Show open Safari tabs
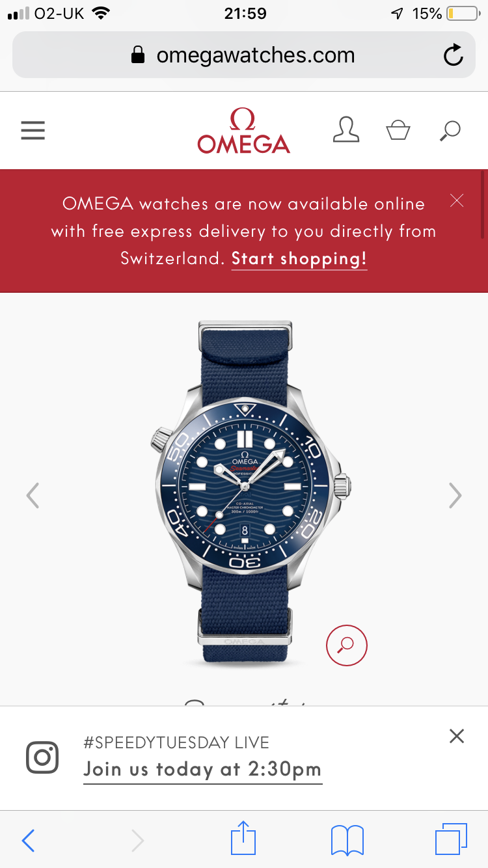Image resolution: width=488 pixels, height=868 pixels. [451, 839]
